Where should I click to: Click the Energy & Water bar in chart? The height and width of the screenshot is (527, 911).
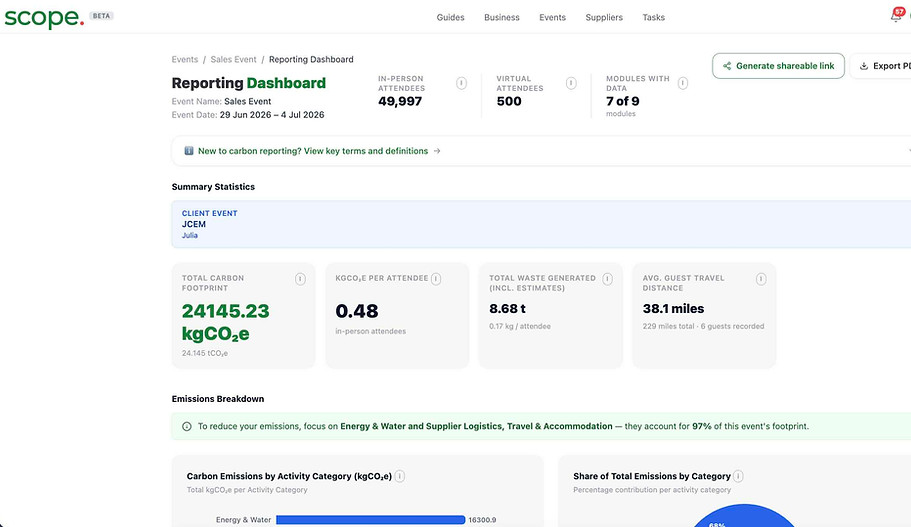(x=371, y=520)
